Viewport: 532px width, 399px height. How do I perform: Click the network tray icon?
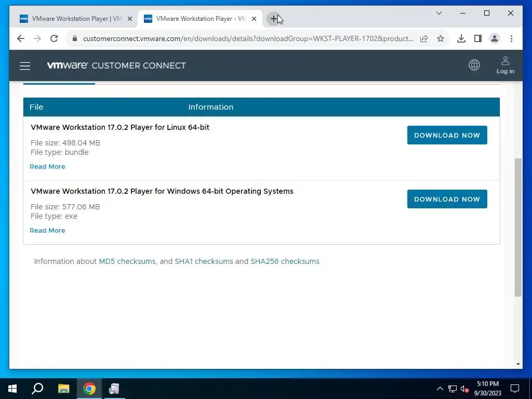(453, 389)
